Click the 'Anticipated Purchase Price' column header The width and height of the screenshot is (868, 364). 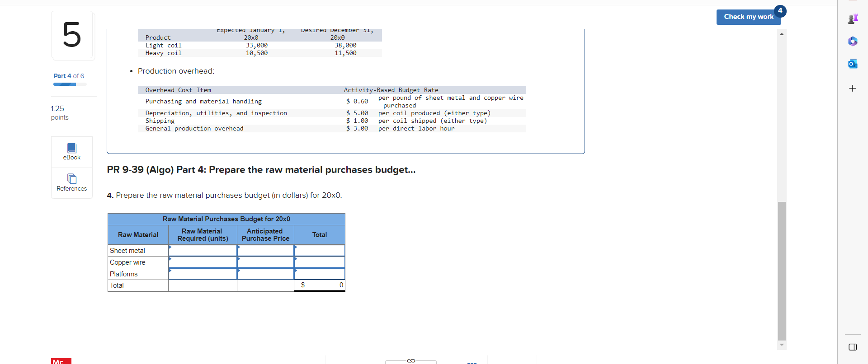click(x=265, y=235)
